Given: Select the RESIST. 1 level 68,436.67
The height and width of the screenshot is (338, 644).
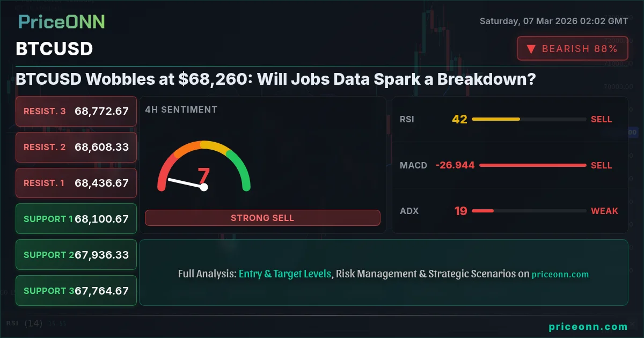Looking at the screenshot, I should (x=76, y=183).
